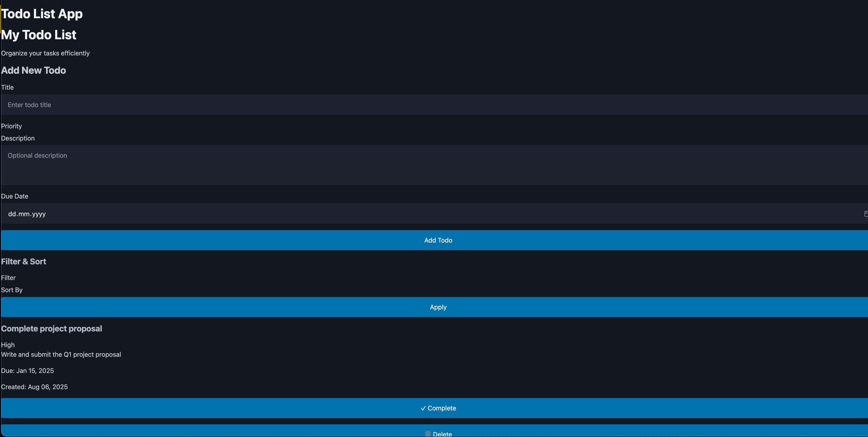Click the My Todo List title
This screenshot has height=437, width=868.
coord(38,34)
